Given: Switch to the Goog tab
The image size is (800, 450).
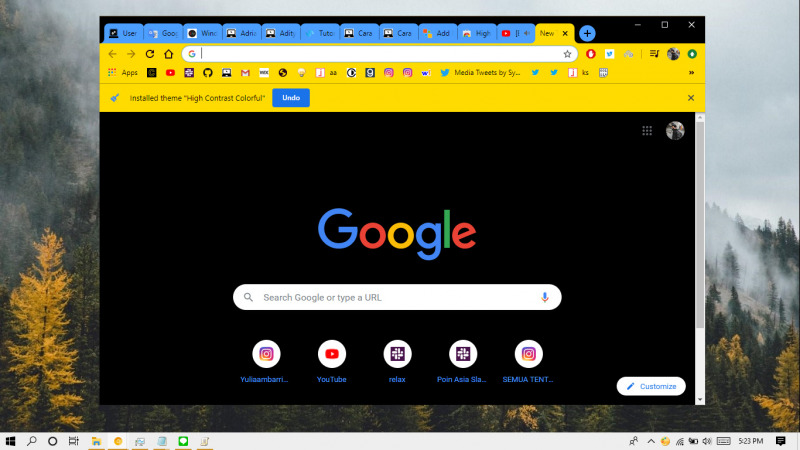Looking at the screenshot, I should click(163, 33).
